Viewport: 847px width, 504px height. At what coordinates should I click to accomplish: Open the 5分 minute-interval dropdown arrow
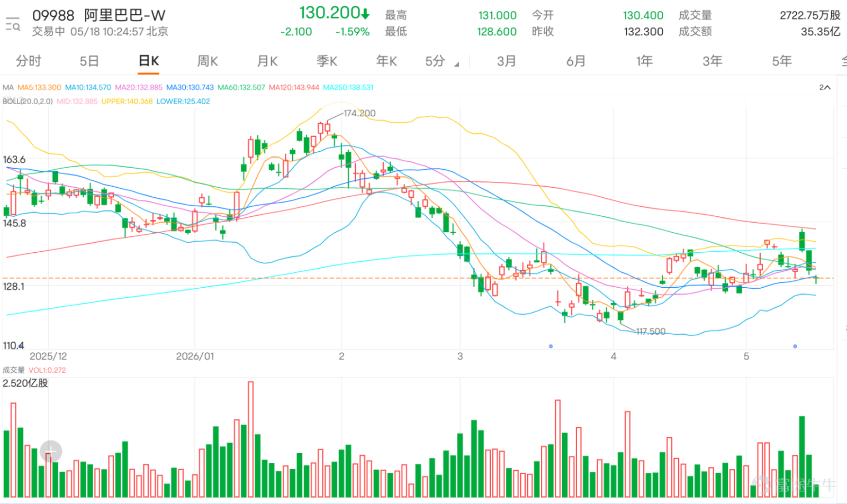point(456,65)
